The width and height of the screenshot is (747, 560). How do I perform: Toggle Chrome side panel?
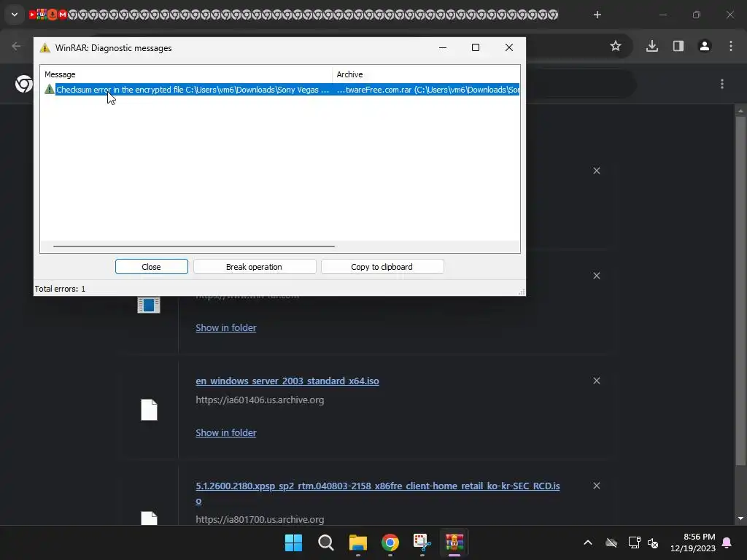point(678,46)
